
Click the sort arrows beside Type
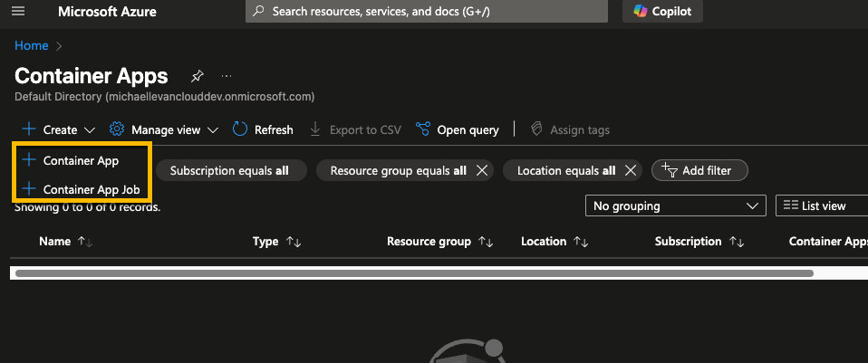click(x=294, y=242)
